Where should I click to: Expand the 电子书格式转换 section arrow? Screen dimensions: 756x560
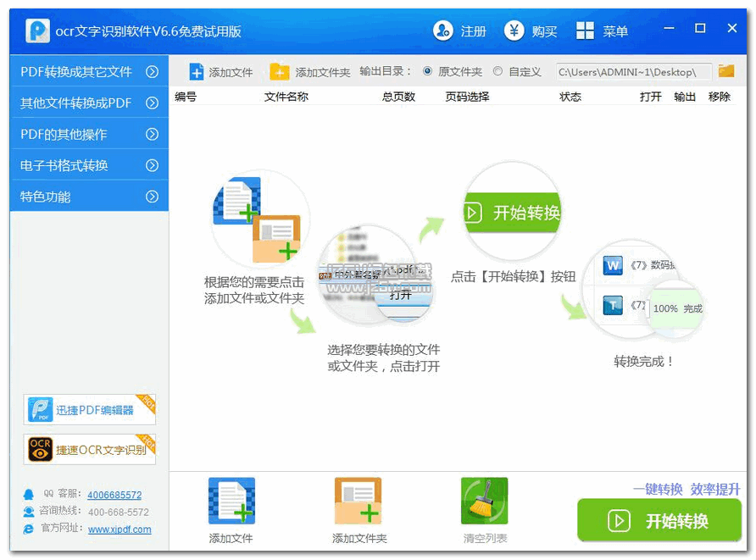click(153, 165)
